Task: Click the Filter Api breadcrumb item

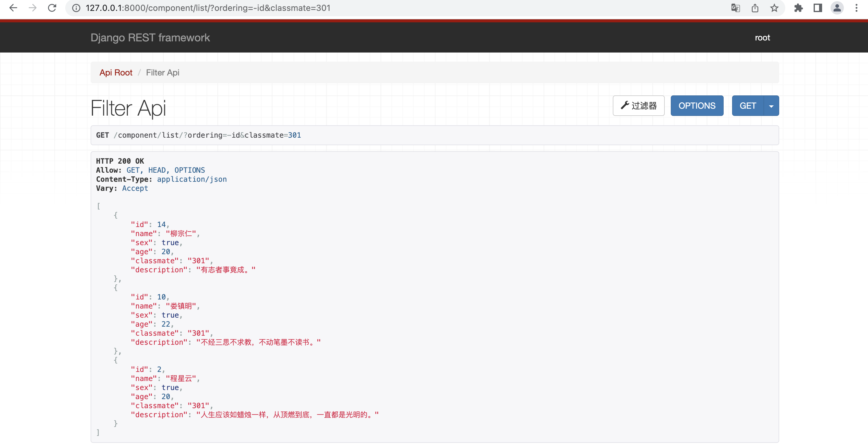Action: point(162,72)
